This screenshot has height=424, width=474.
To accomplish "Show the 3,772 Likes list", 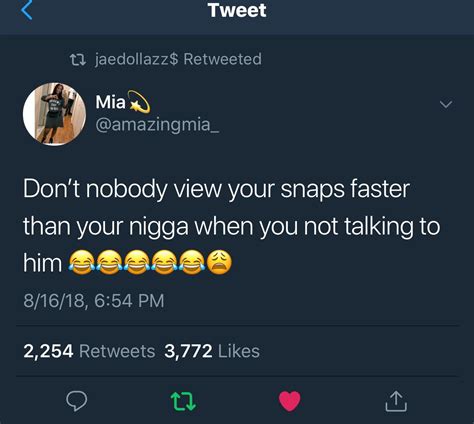I will point(212,351).
